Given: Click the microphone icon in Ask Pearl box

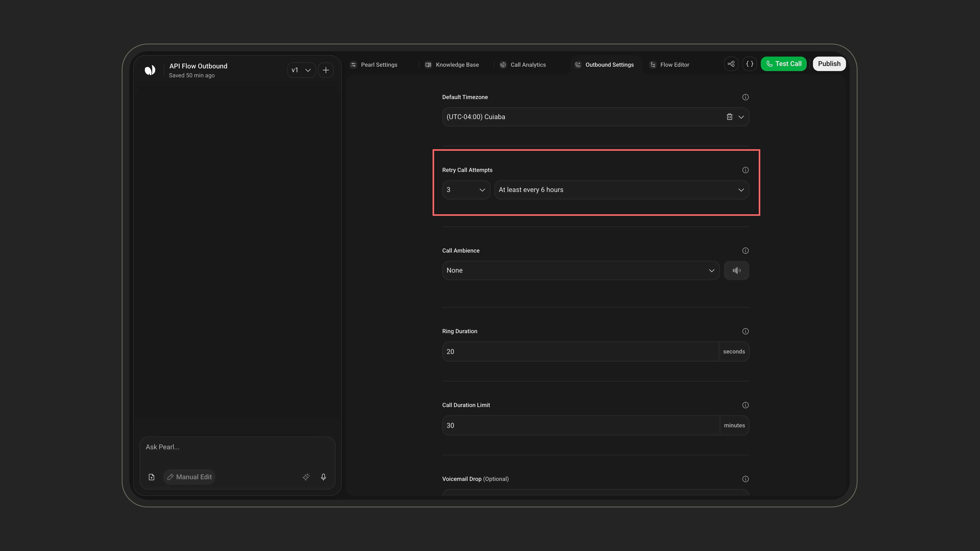Looking at the screenshot, I should [x=323, y=477].
